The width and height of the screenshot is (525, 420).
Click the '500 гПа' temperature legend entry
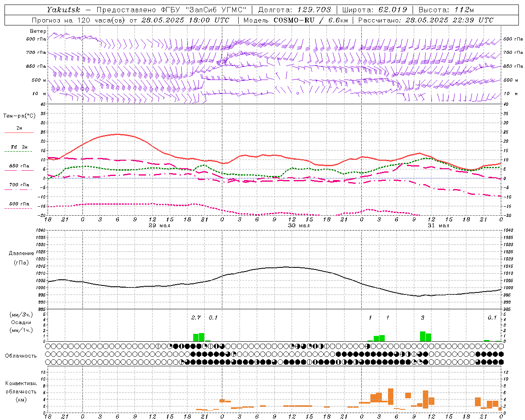coord(19,204)
